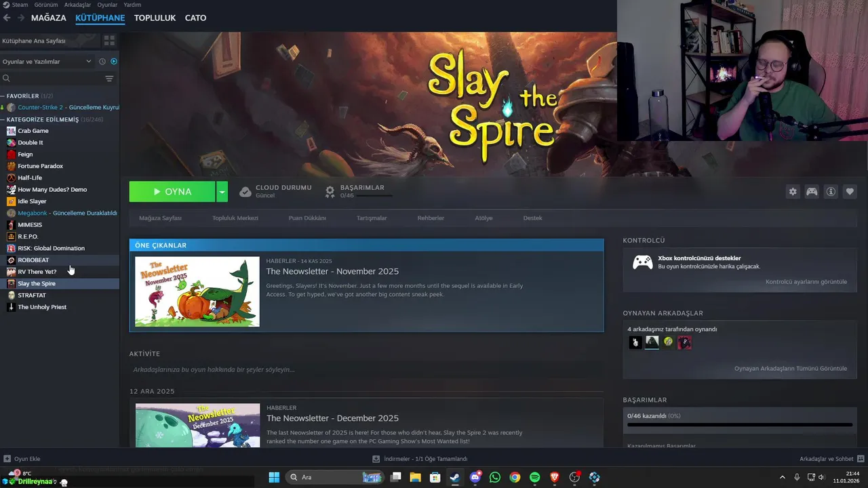Select The Unholy Priest in library list
The image size is (868, 488).
click(60, 307)
